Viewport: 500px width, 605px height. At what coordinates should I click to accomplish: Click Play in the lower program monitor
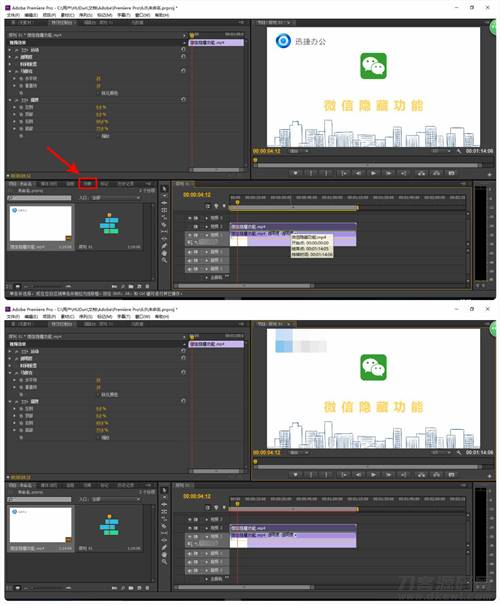click(373, 475)
